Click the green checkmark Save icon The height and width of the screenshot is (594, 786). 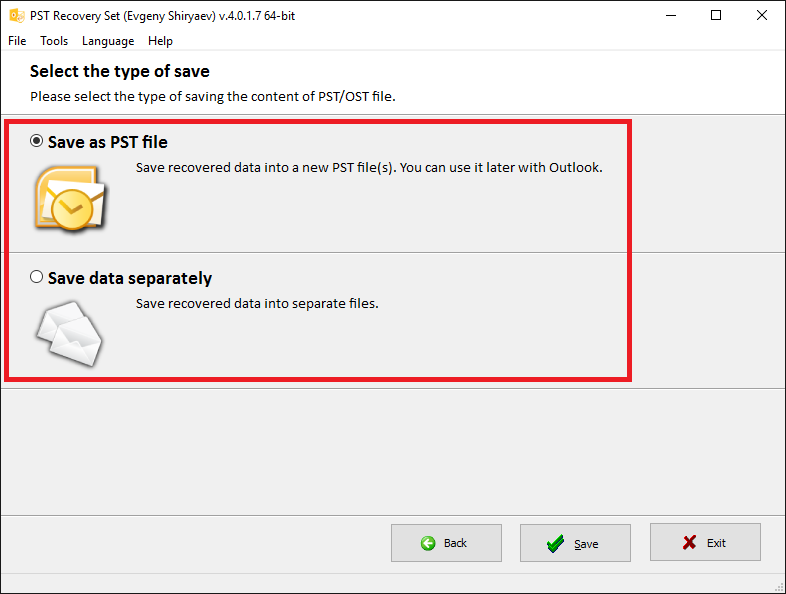[x=555, y=543]
